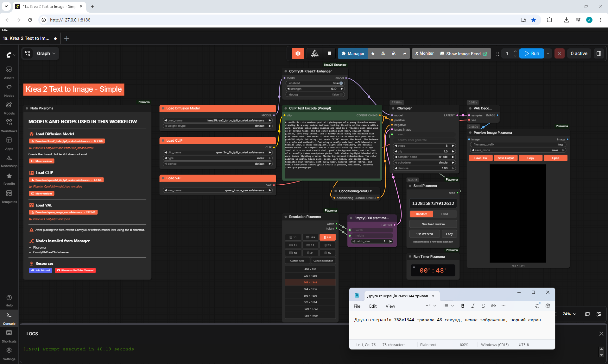The image size is (608, 364).
Task: Open the Manager button
Action: [353, 53]
